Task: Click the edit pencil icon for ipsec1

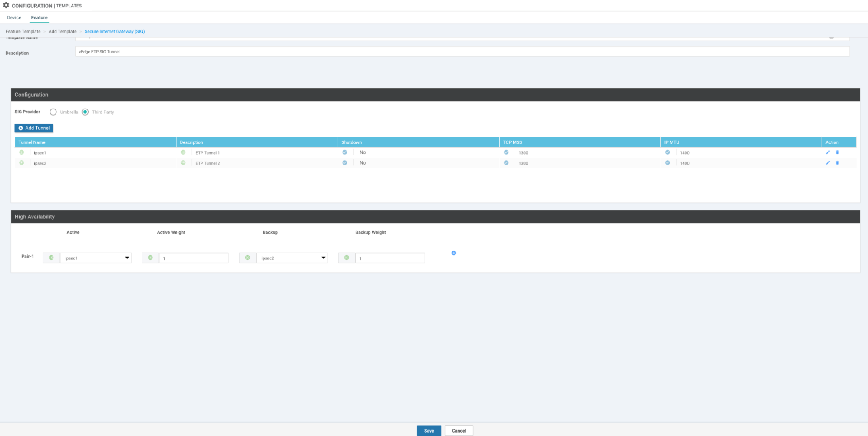Action: [x=828, y=152]
